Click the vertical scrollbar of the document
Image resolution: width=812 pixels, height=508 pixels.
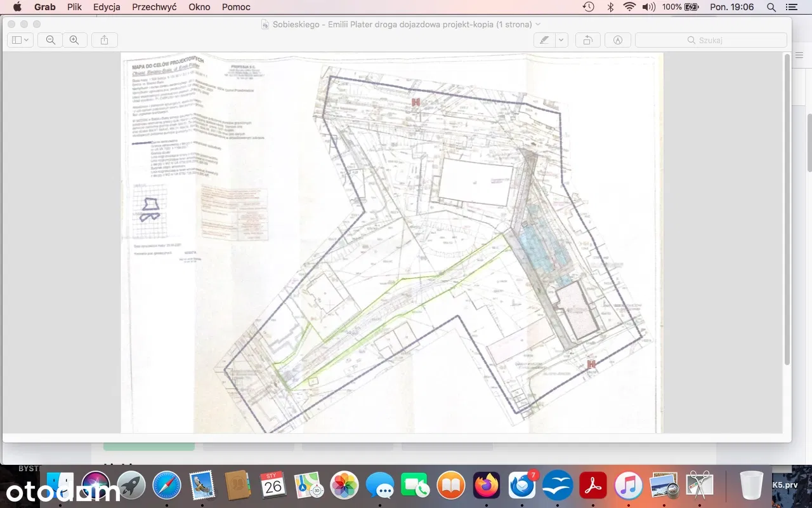coord(787,210)
